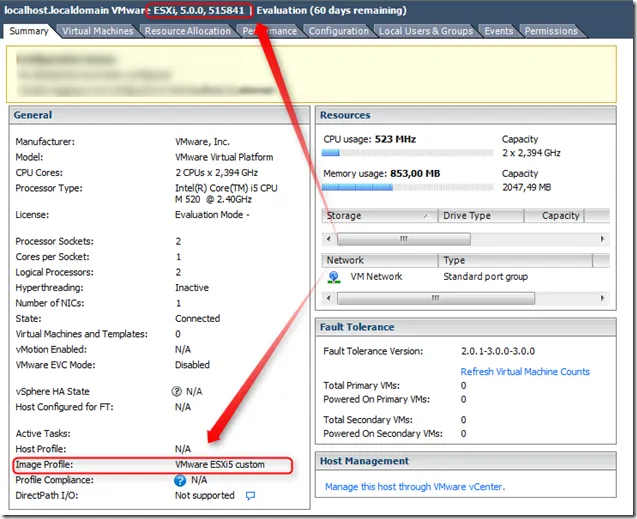Viewport: 637px width, 519px height.
Task: Click the '2047,49 MB' memory capacity value
Action: click(526, 187)
